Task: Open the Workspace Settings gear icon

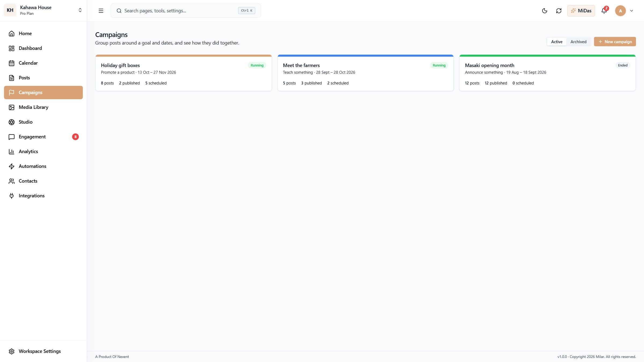Action: pos(11,351)
